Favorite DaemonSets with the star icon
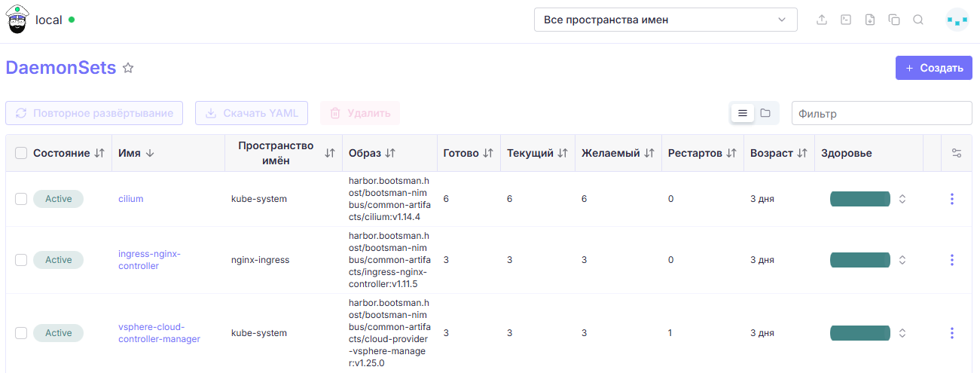This screenshot has width=980, height=373. (128, 68)
